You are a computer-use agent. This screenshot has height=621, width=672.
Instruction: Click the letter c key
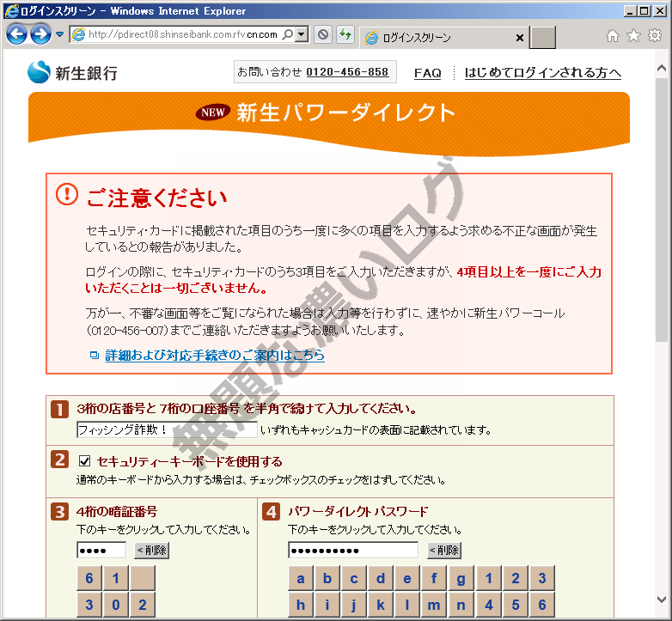point(354,578)
